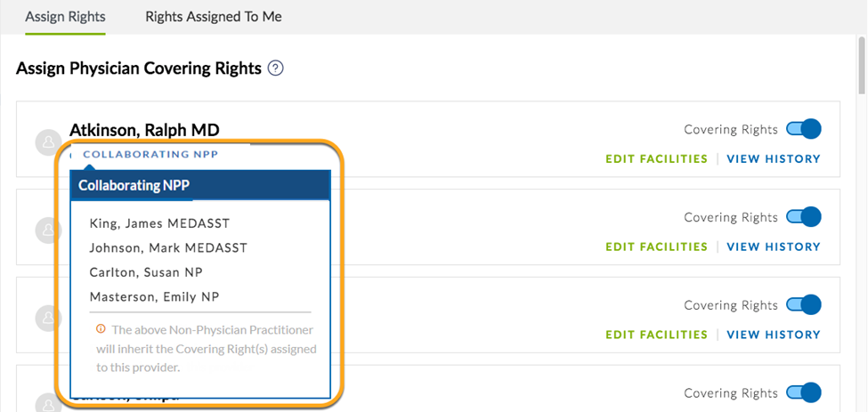Disable Covering Rights switch in bottom row
The image size is (868, 412).
804,392
